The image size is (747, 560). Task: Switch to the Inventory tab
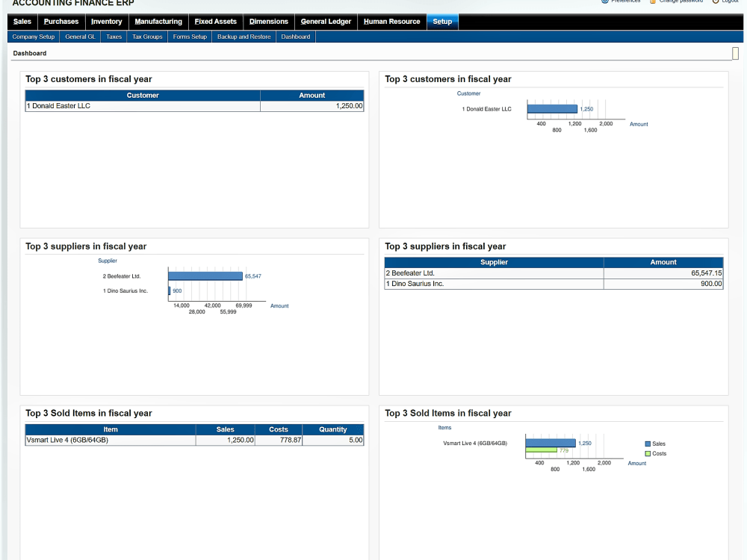tap(107, 22)
